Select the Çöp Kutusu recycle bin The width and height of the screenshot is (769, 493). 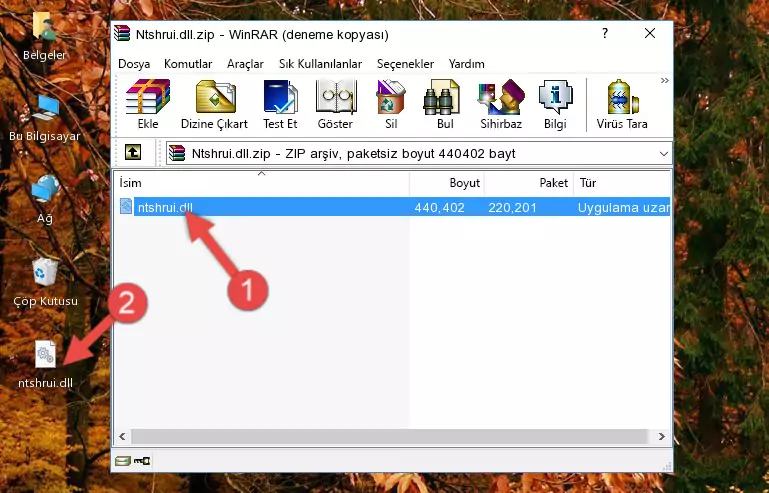click(45, 282)
